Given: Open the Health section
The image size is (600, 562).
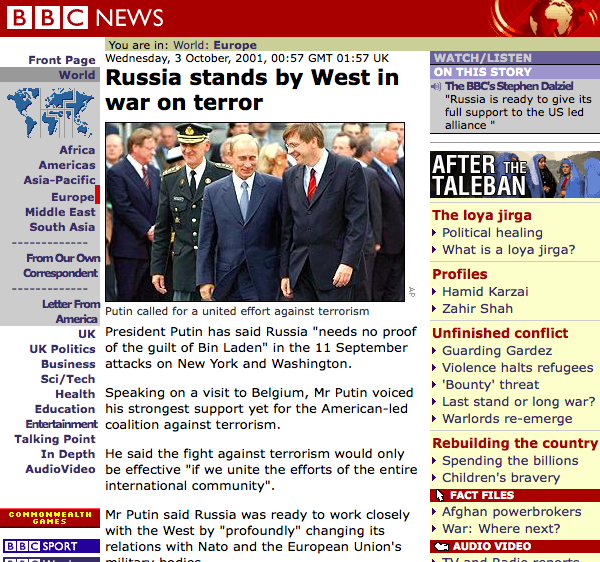Looking at the screenshot, I should [x=75, y=394].
